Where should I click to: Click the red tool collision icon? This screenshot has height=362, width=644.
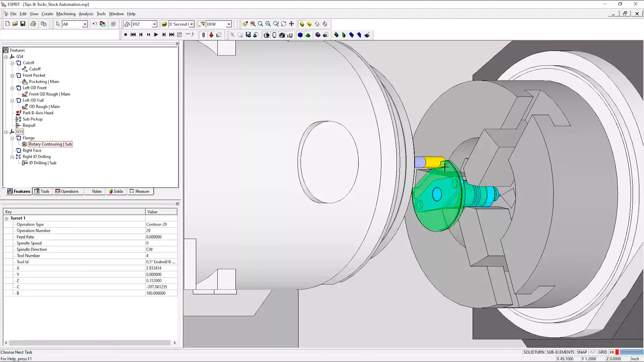coord(211,35)
